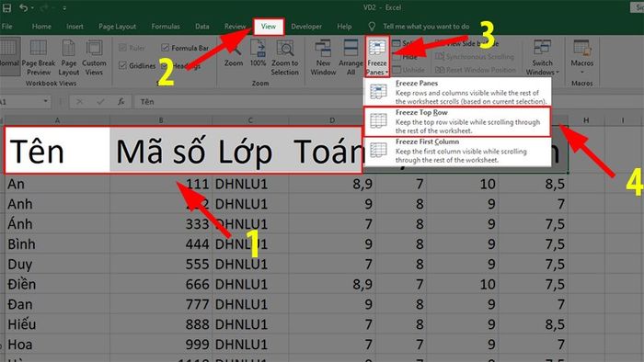Select Freeze First Column option
The width and height of the screenshot is (644, 362).
pyautogui.click(x=457, y=151)
